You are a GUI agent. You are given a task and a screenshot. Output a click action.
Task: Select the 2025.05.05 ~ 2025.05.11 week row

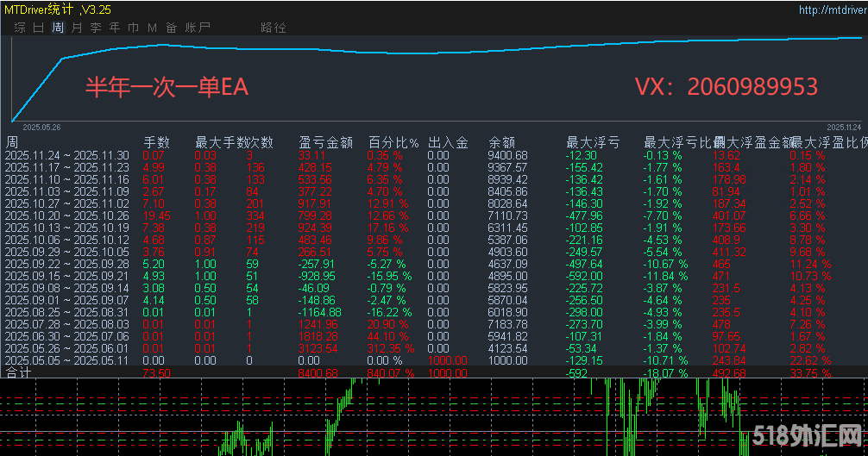tap(66, 360)
